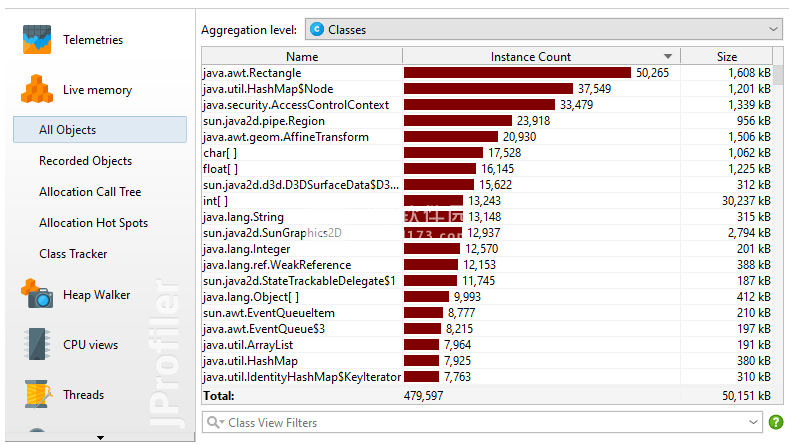This screenshot has height=445, width=790.
Task: Sort by the Size column header
Action: (x=727, y=56)
